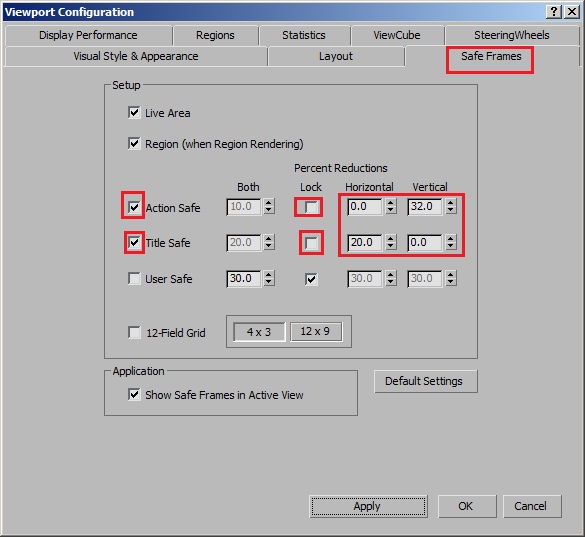
Task: Toggle the Live Area checkbox
Action: click(x=134, y=113)
